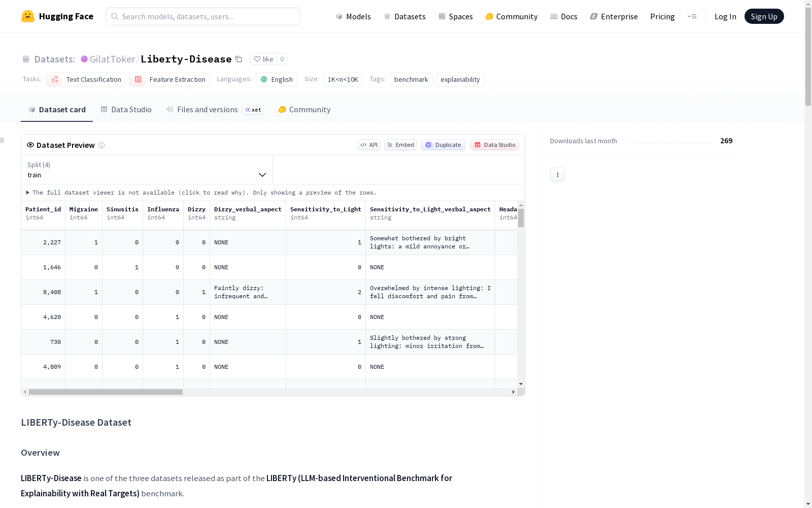The width and height of the screenshot is (812, 508).
Task: Click the horizontal scroll right arrow
Action: (514, 392)
